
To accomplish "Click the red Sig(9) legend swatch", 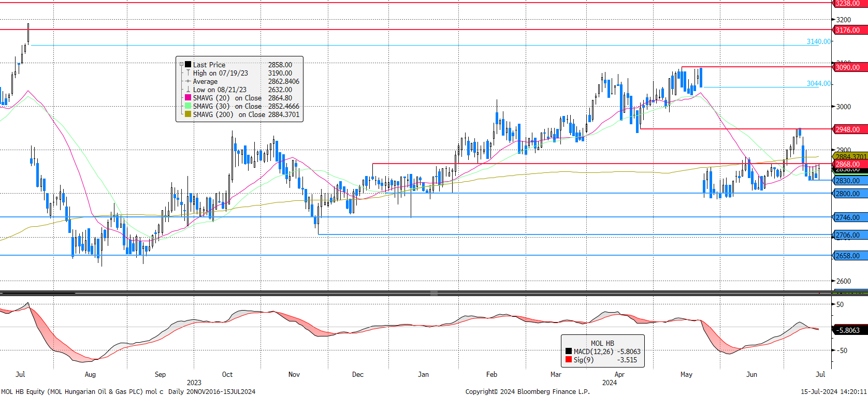I will tap(569, 360).
